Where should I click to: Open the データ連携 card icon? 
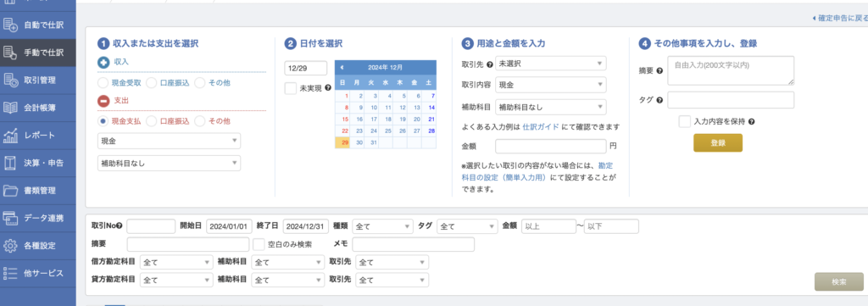(x=10, y=218)
